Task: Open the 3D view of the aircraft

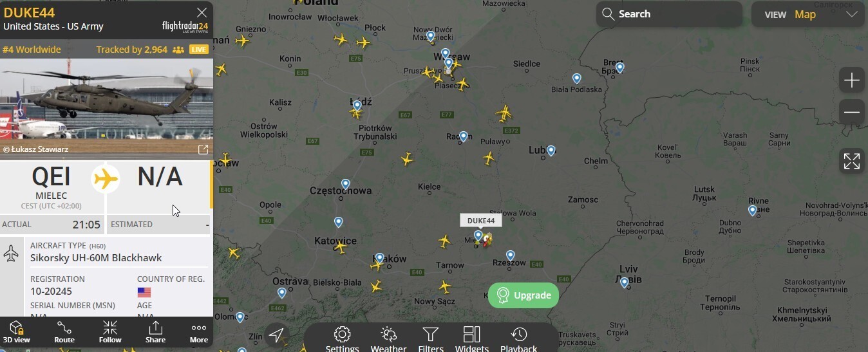Action: click(17, 332)
